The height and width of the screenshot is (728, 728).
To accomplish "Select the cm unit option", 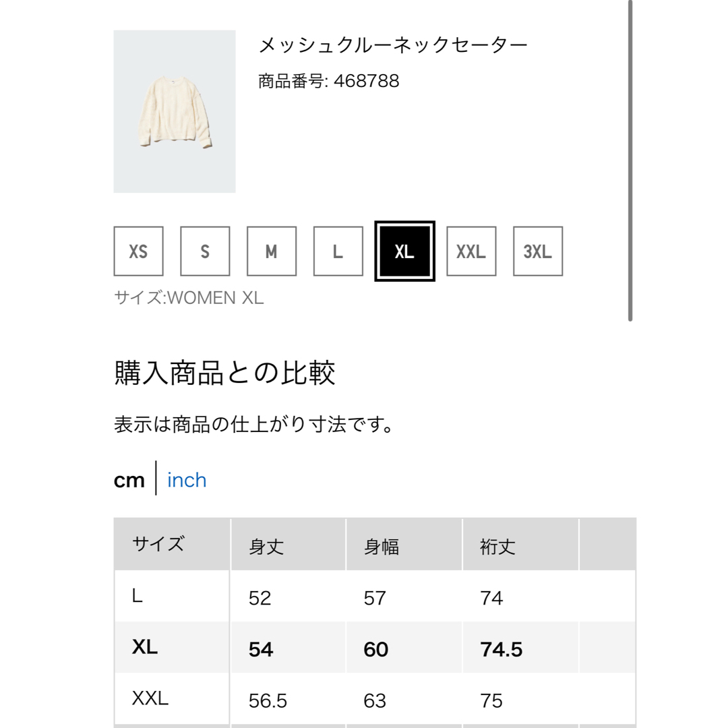I will click(129, 480).
